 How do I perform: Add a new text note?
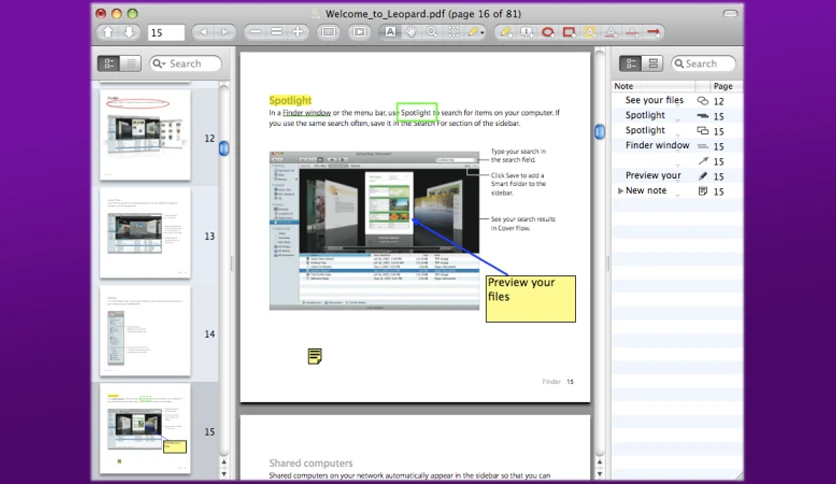click(x=505, y=33)
